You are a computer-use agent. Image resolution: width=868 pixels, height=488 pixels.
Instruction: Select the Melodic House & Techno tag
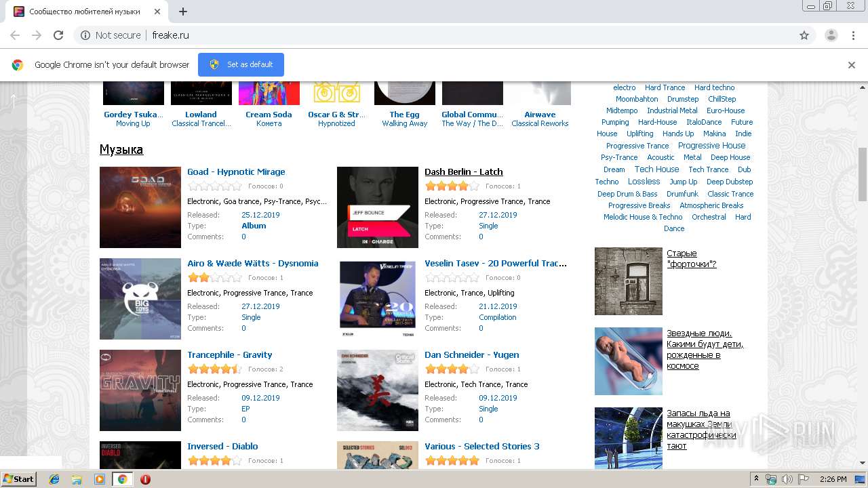(x=643, y=217)
